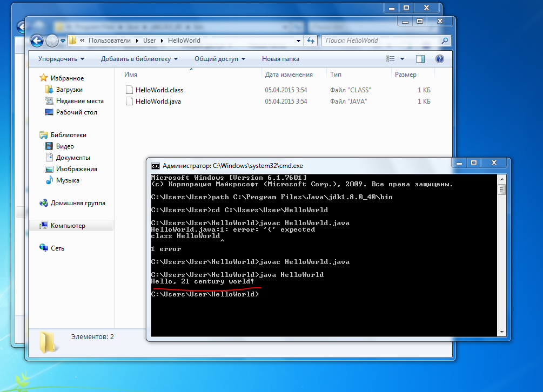Open recent locations dropdown next to navigation arrows
This screenshot has height=392, width=543.
point(63,41)
